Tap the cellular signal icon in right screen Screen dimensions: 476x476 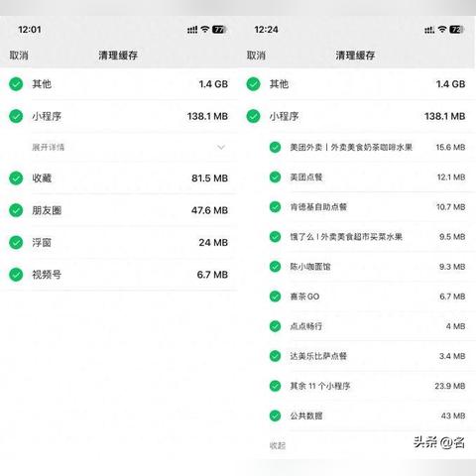429,30
